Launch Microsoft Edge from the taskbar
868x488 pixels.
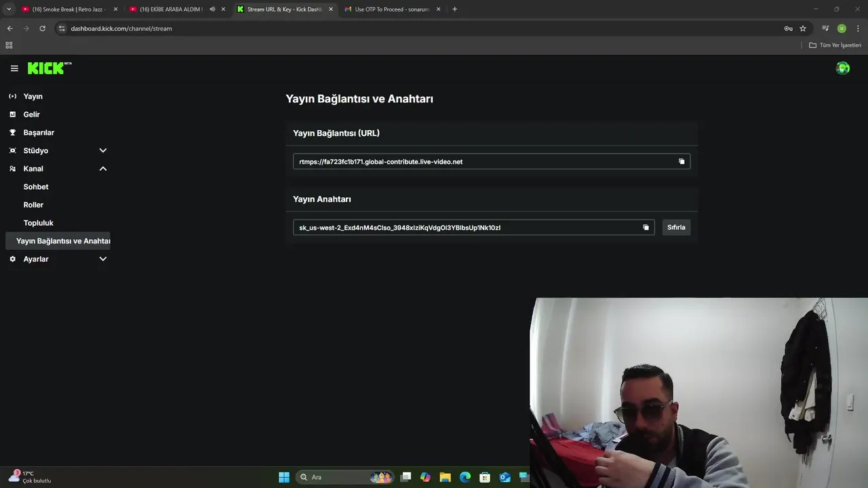465,477
